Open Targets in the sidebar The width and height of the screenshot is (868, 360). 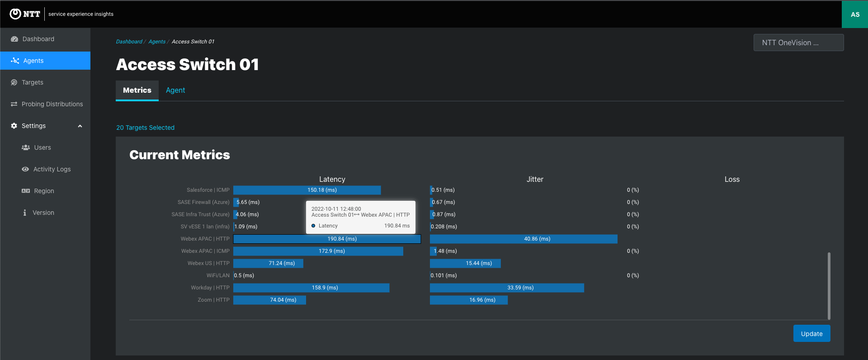pyautogui.click(x=45, y=82)
